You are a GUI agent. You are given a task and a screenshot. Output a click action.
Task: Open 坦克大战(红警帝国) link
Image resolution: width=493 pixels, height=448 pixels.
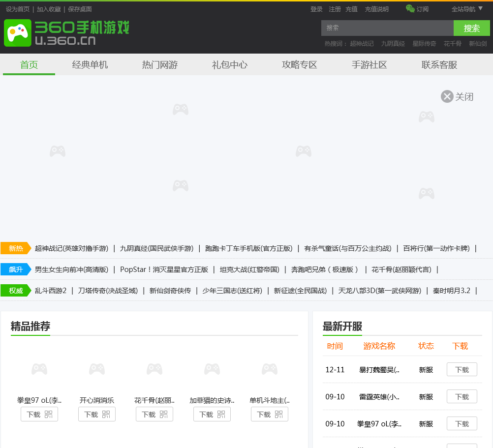249,269
